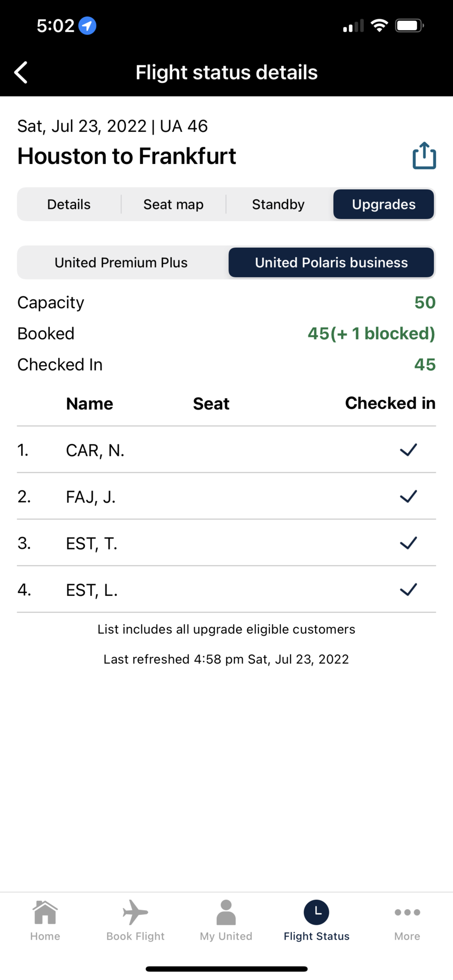453x980 pixels.
Task: Tap the back arrow in header
Action: click(x=21, y=73)
